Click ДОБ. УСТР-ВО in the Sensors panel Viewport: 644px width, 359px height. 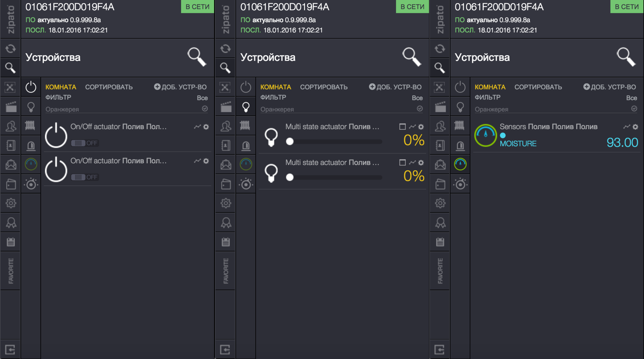click(609, 87)
